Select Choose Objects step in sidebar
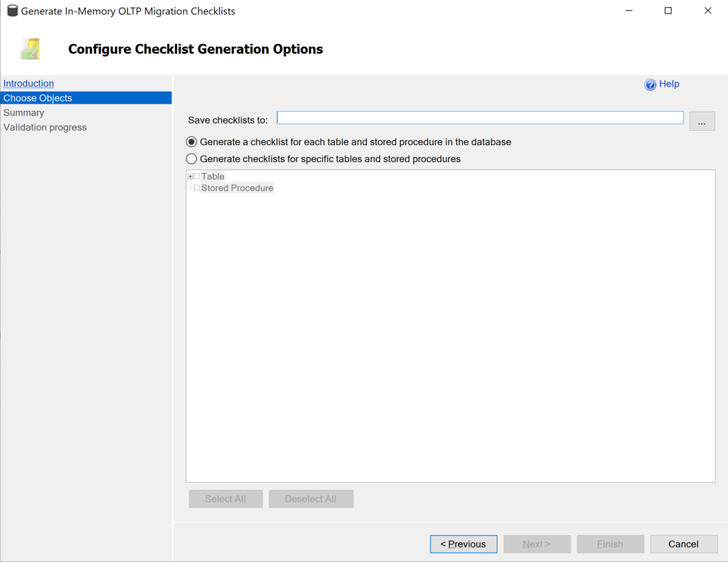This screenshot has width=728, height=562. (x=86, y=98)
